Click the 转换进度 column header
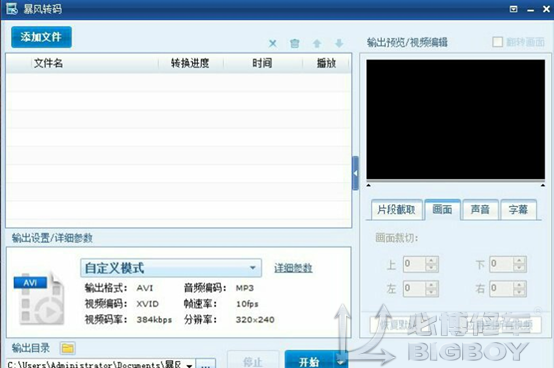Image resolution: width=554 pixels, height=368 pixels. (x=190, y=63)
